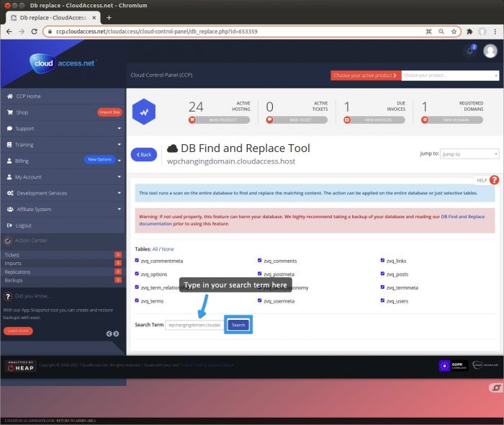
Task: Click the browser address bar URL
Action: point(156,32)
